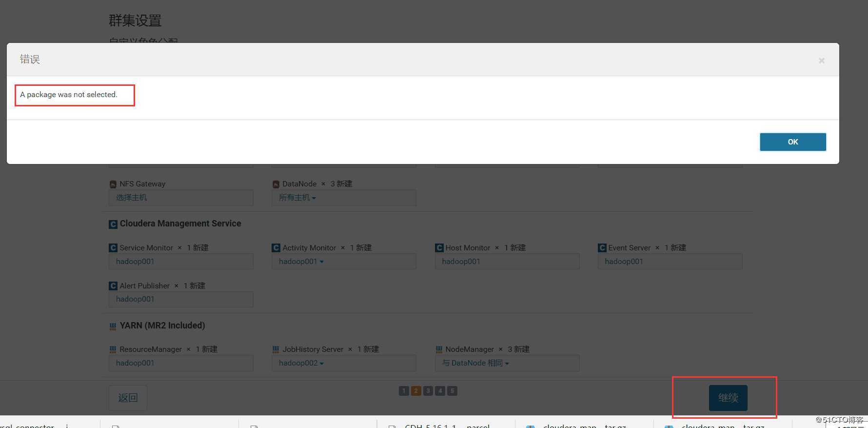Click the '1 新建' count beside Service Monitor
868x428 pixels.
point(198,248)
